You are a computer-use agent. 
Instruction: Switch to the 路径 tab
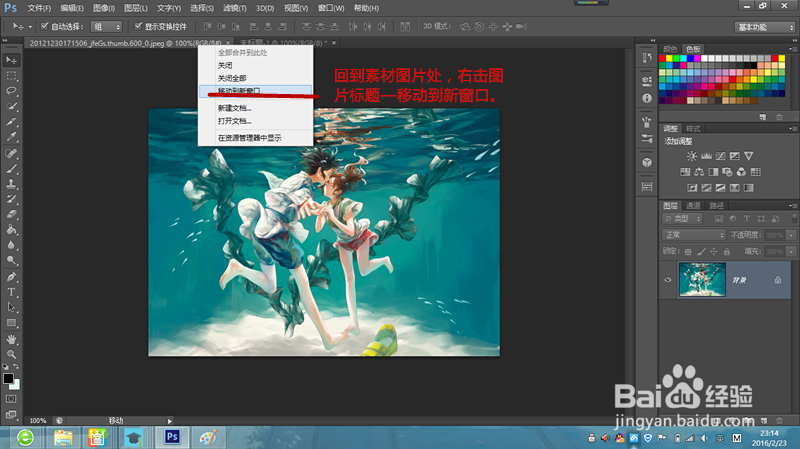coord(716,206)
